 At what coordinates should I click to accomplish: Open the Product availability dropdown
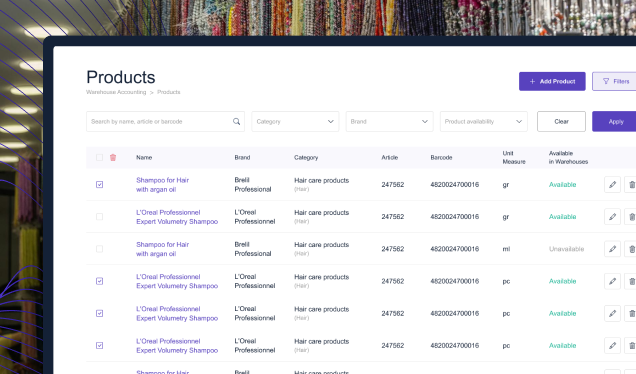(x=483, y=121)
